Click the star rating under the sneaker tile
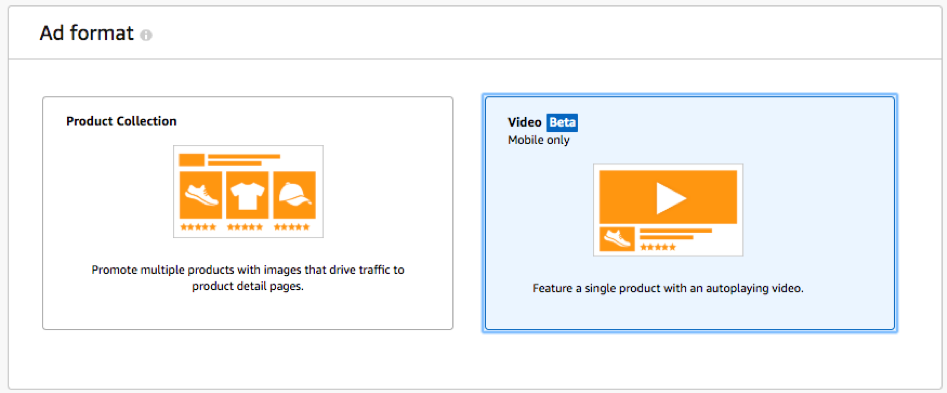This screenshot has height=393, width=947. 198,227
